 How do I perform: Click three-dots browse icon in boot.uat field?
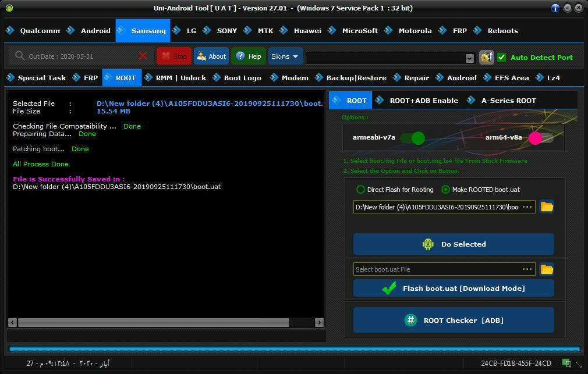[527, 269]
